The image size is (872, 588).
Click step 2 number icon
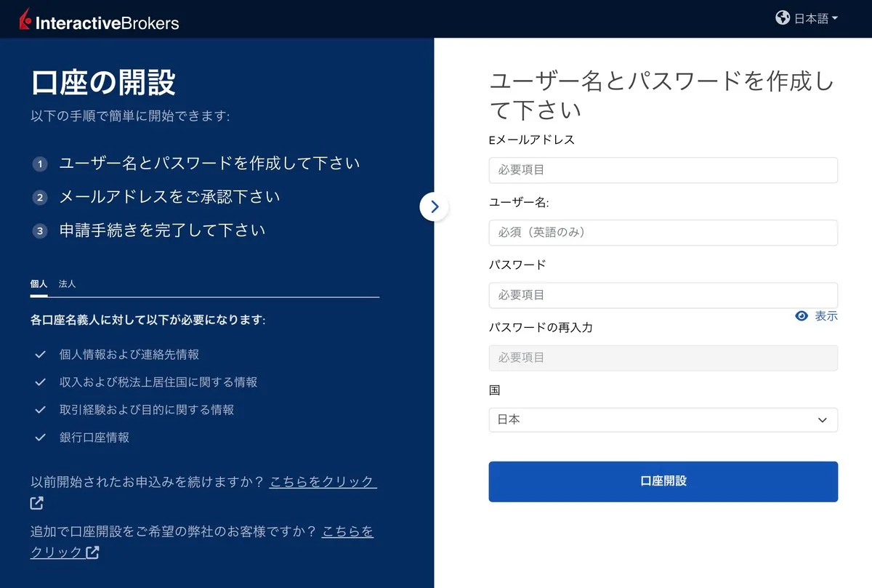[x=40, y=198]
